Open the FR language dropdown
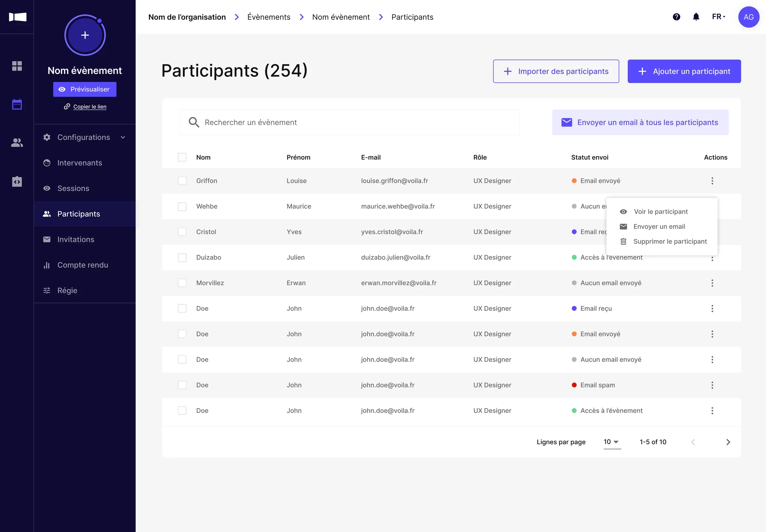 719,17
